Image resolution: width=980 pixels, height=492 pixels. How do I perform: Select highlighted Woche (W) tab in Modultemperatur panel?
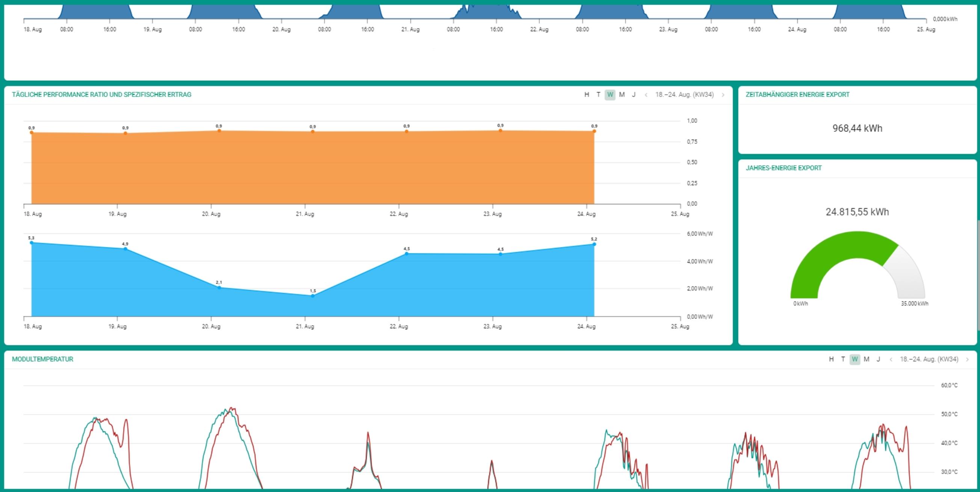(855, 359)
